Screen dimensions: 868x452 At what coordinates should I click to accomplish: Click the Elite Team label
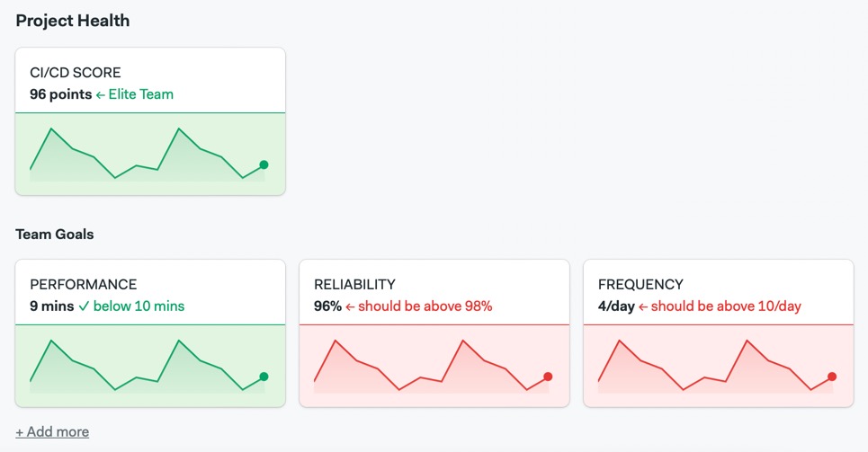[x=141, y=94]
